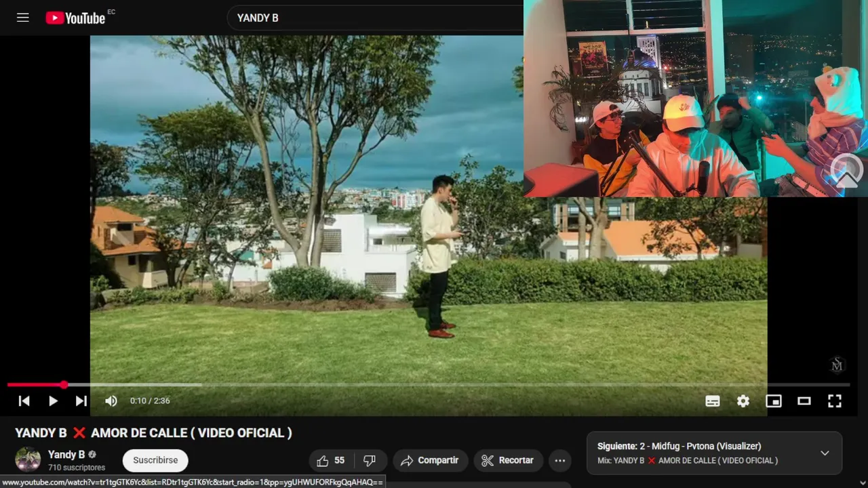Click the Recortar clip button
Screen dimensions: 868x488
[509, 460]
